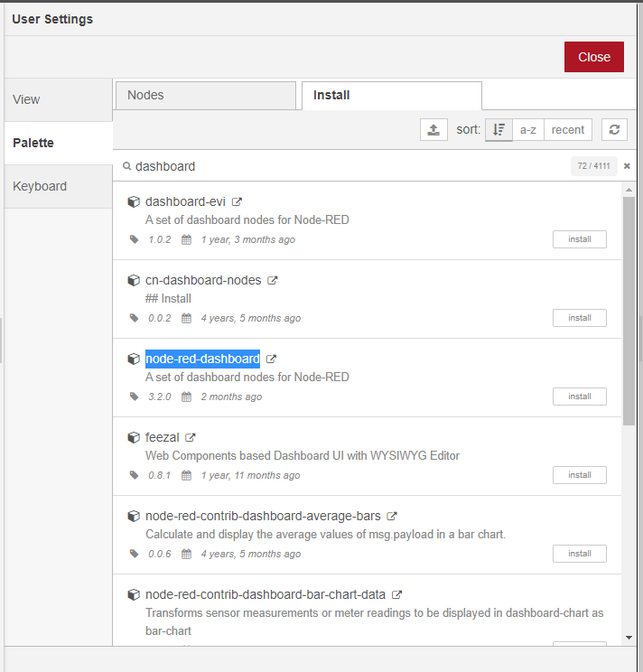Sort the list by recent

[x=568, y=129]
